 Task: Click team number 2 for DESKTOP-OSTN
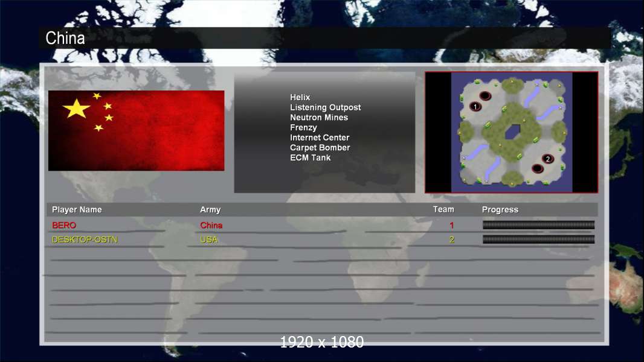coord(451,240)
